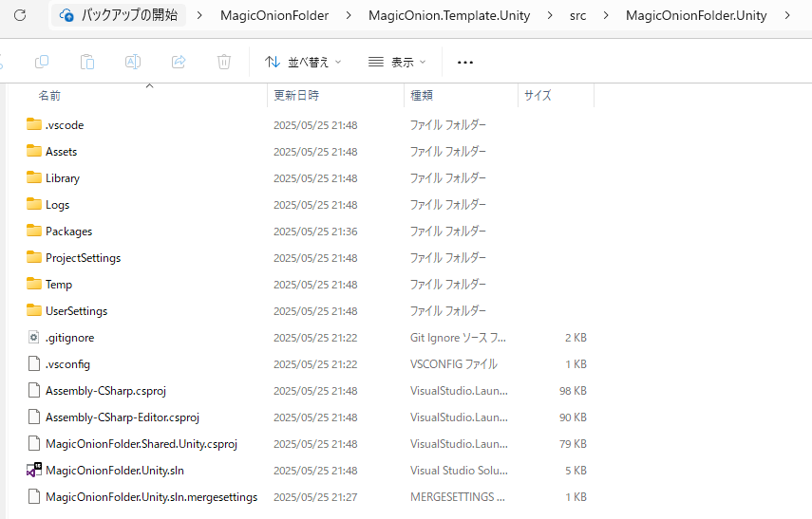Click the share icon in the toolbar
The height and width of the screenshot is (519, 812).
179,62
